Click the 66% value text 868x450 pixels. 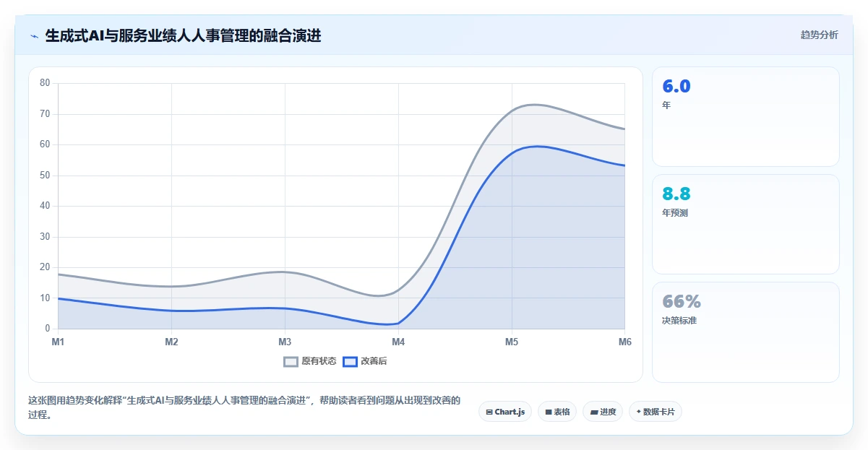[x=682, y=301]
